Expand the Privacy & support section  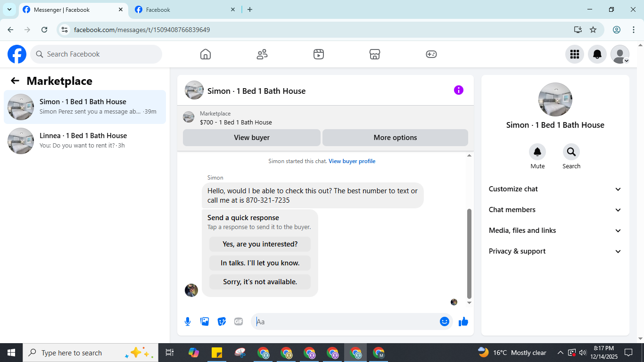pyautogui.click(x=555, y=251)
